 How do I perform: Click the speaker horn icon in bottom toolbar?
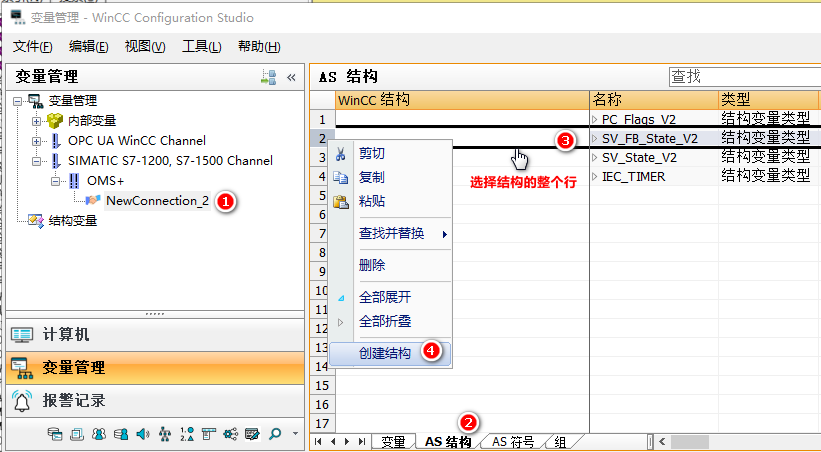pyautogui.click(x=141, y=434)
